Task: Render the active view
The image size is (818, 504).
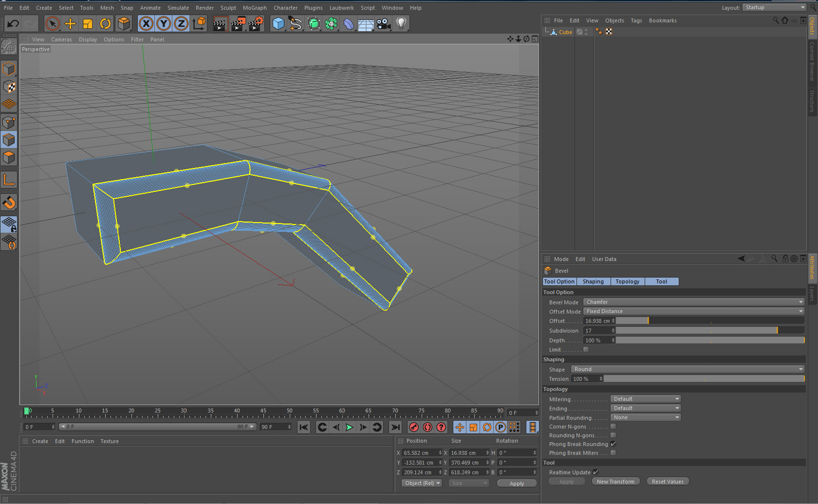Action: click(x=221, y=23)
